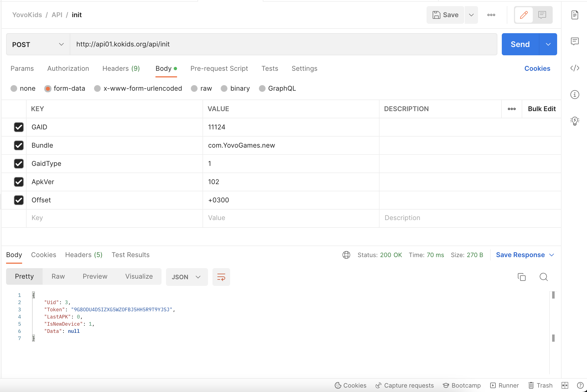Viewport: 587px width, 392px height.
Task: Click the request info icon
Action: 575,95
